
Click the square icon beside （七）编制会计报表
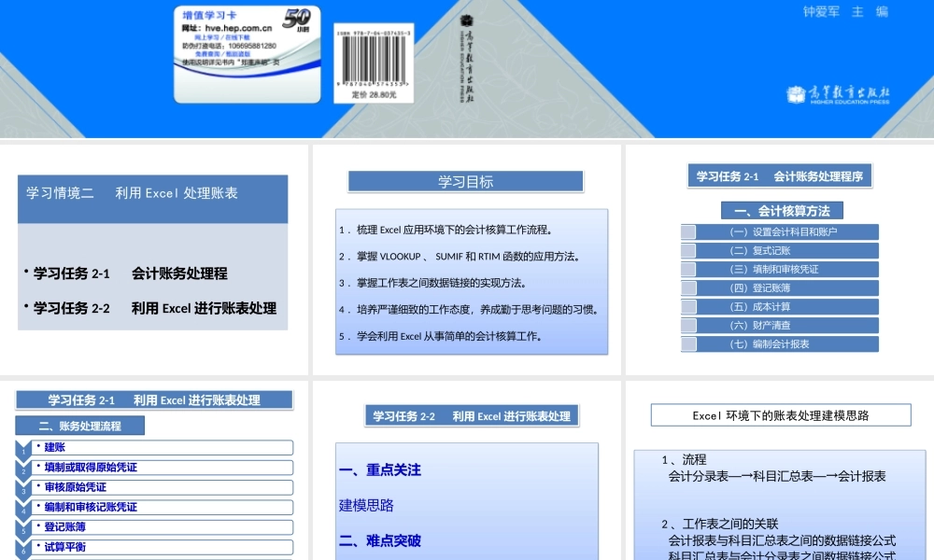tap(689, 343)
